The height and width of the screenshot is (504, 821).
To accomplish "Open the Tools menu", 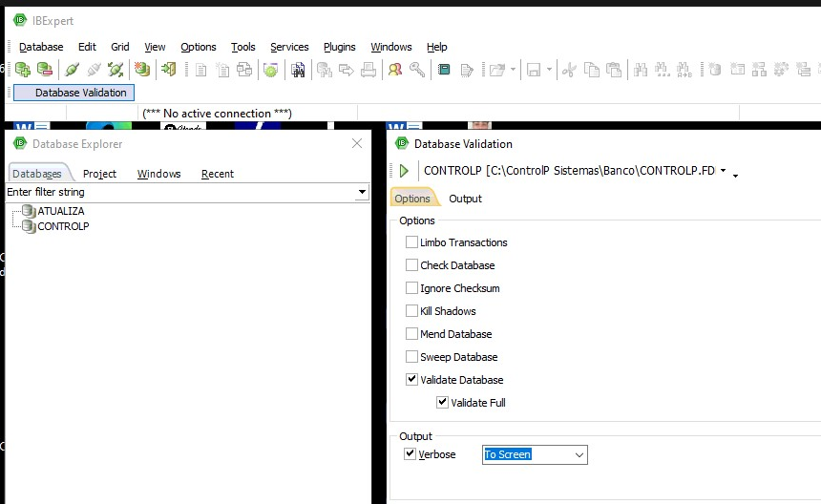I will coord(242,47).
